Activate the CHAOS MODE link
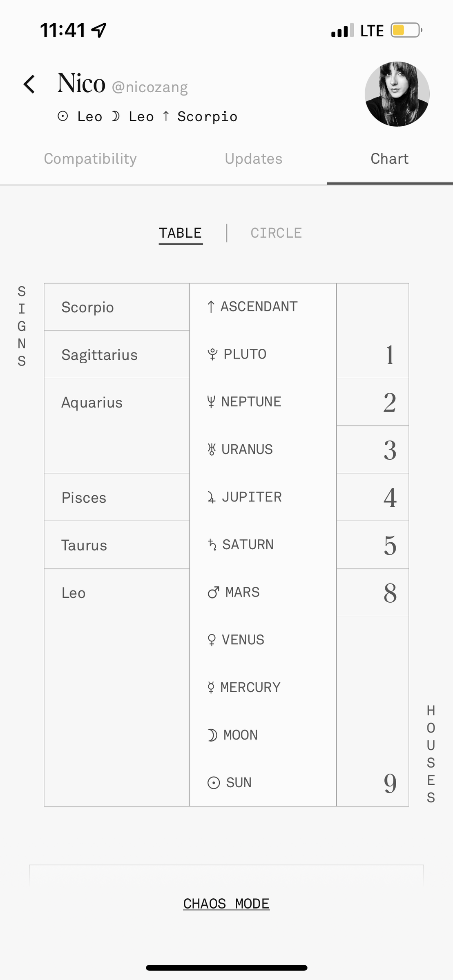The width and height of the screenshot is (453, 980). (x=226, y=903)
